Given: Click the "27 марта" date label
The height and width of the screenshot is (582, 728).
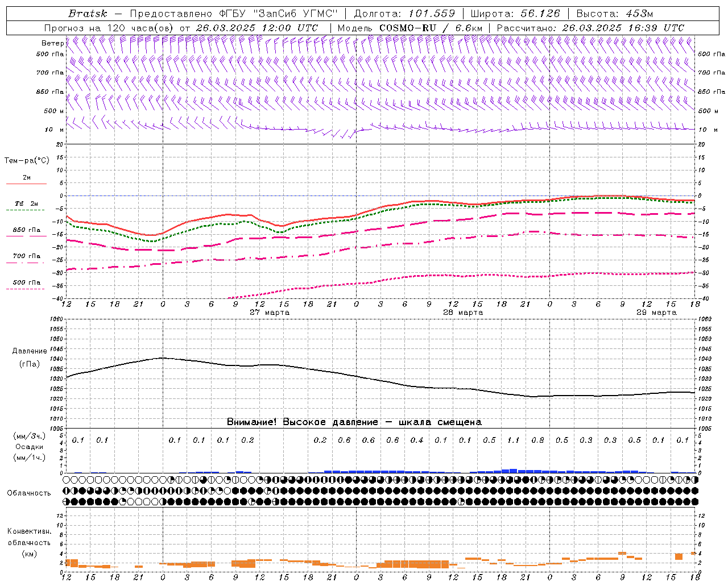Looking at the screenshot, I should point(270,313).
